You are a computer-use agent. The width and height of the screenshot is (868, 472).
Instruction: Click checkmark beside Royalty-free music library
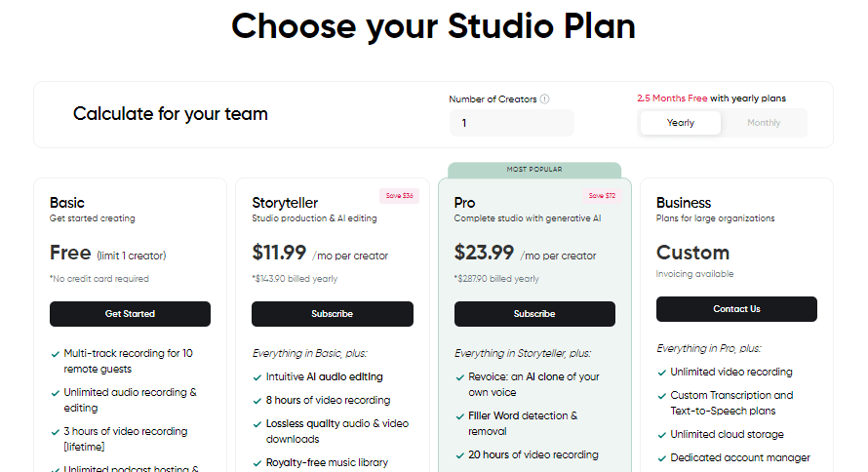tap(256, 463)
